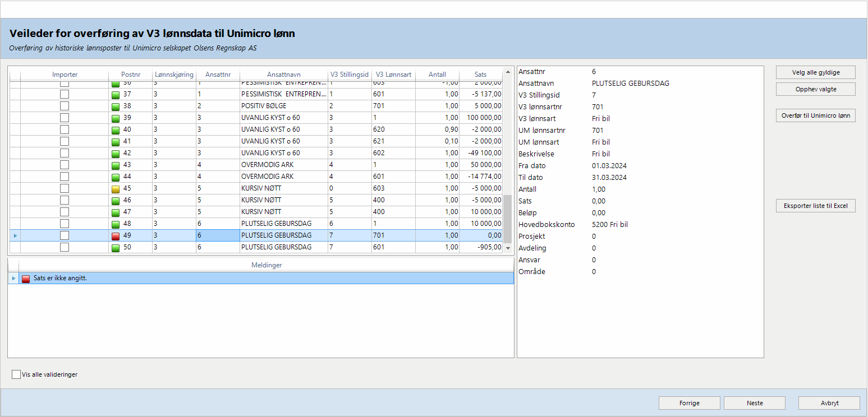This screenshot has height=417, width=868.
Task: Click the green status icon on row 38
Action: pos(116,106)
